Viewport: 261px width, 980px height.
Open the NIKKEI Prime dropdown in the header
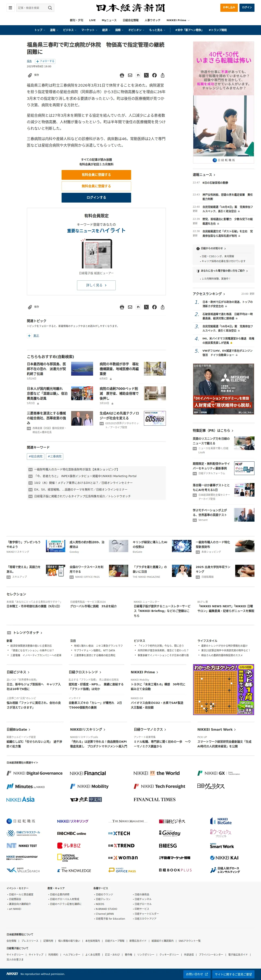click(178, 20)
